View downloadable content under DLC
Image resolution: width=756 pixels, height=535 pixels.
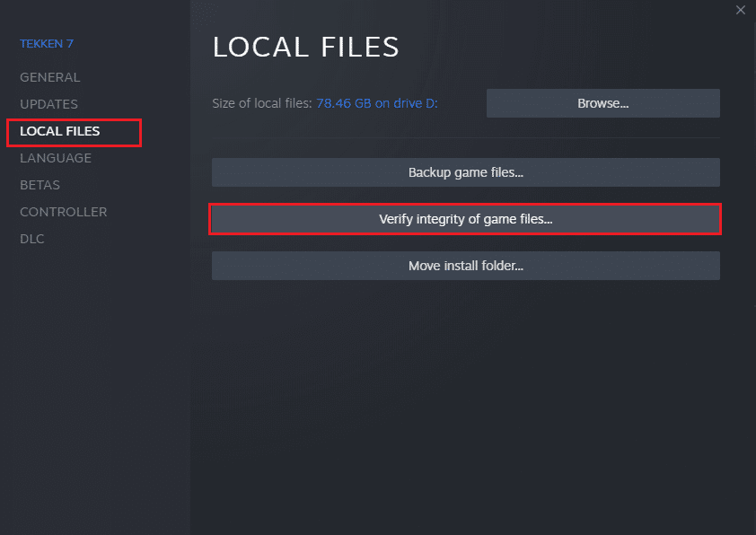coord(31,239)
